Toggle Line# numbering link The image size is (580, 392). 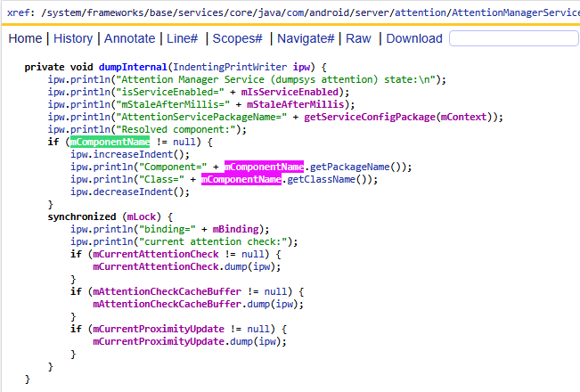click(x=183, y=38)
